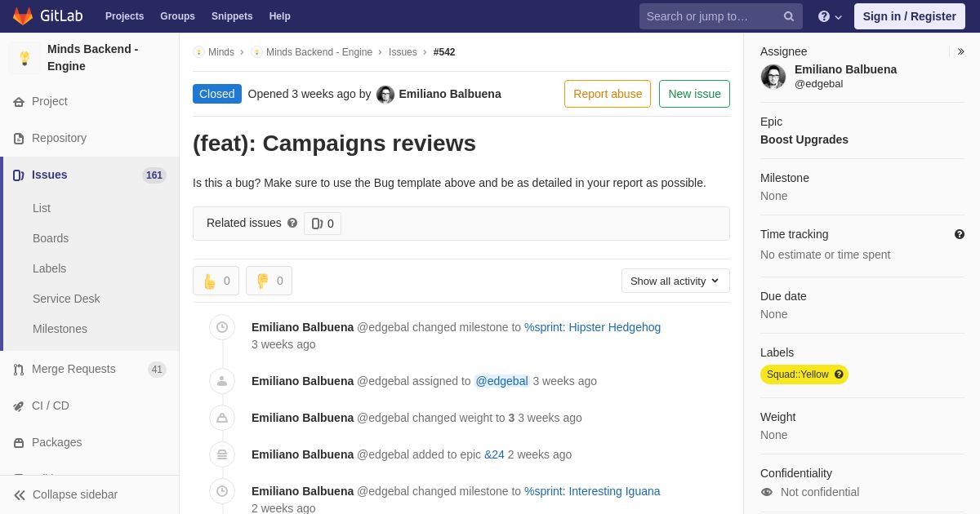Give a thumbs down reaction
This screenshot has height=514, width=980.
pyautogui.click(x=269, y=281)
